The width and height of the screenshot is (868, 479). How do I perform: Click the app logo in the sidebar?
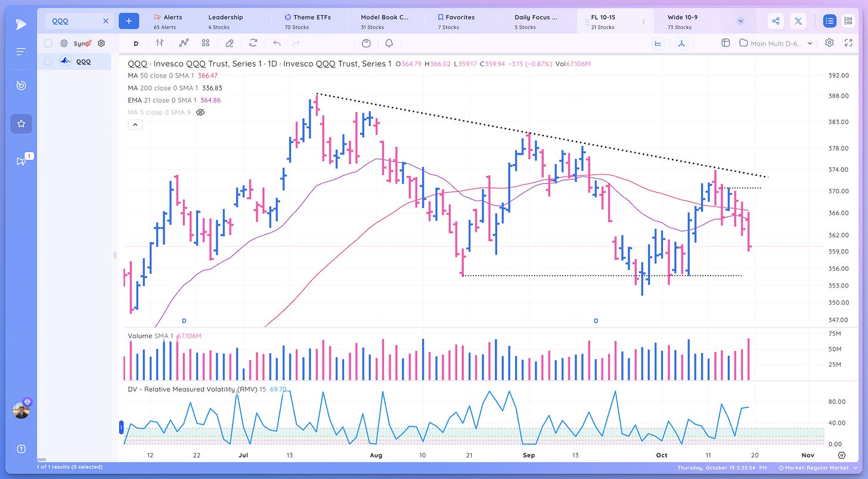21,24
